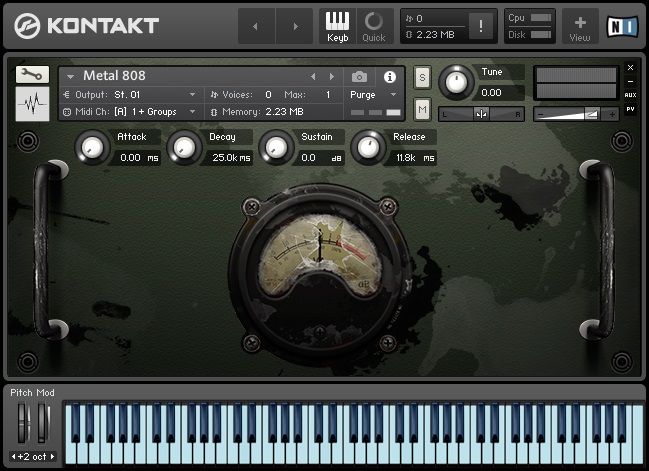Toggle the Keyb keyboard panel

coord(338,25)
